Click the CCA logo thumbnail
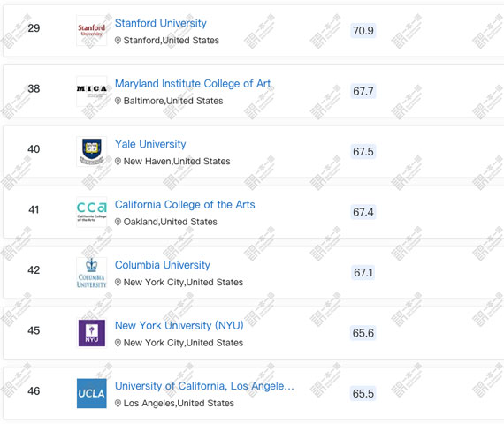 [x=92, y=212]
